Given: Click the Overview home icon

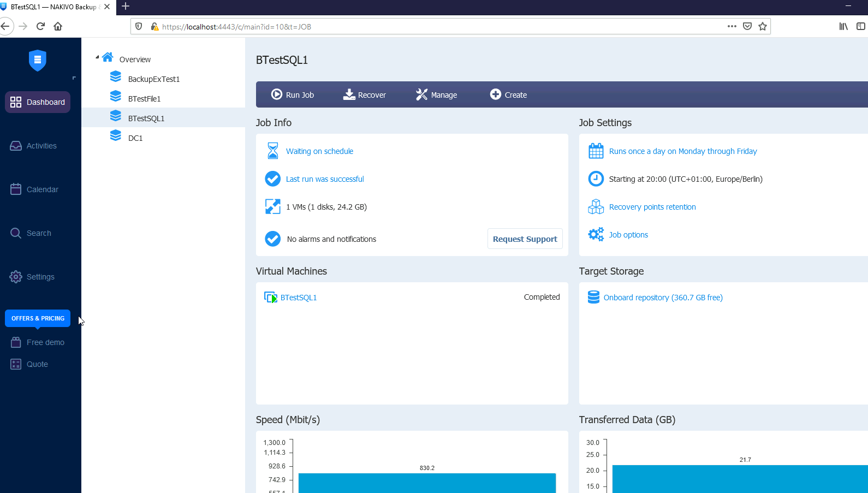Looking at the screenshot, I should coord(108,57).
